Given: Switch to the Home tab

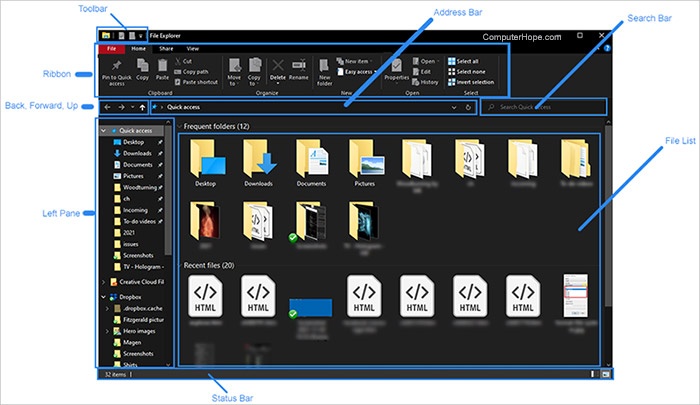Looking at the screenshot, I should (x=138, y=49).
